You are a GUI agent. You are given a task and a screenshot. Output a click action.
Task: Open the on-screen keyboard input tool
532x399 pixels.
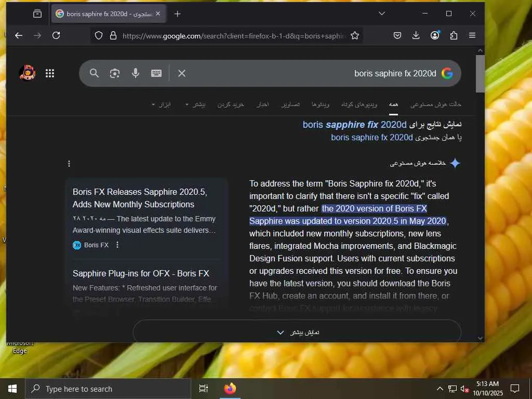point(156,73)
